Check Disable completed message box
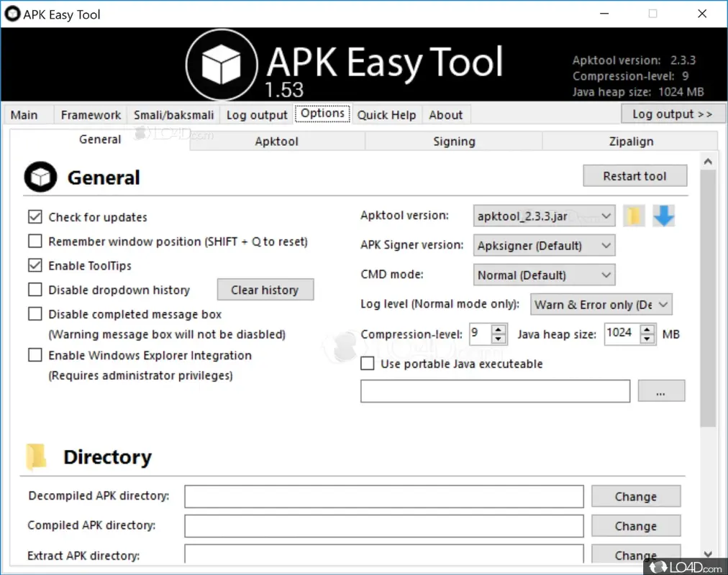Image resolution: width=728 pixels, height=575 pixels. point(35,314)
